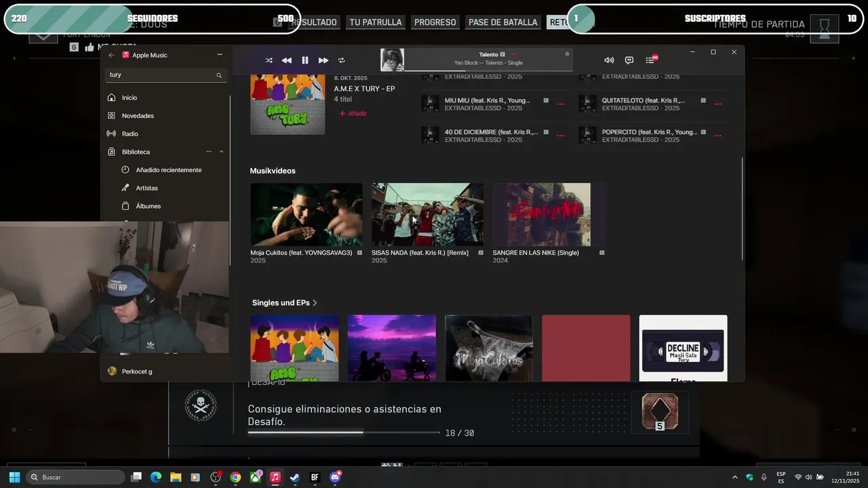Pause the current song
868x488 pixels.
point(305,60)
